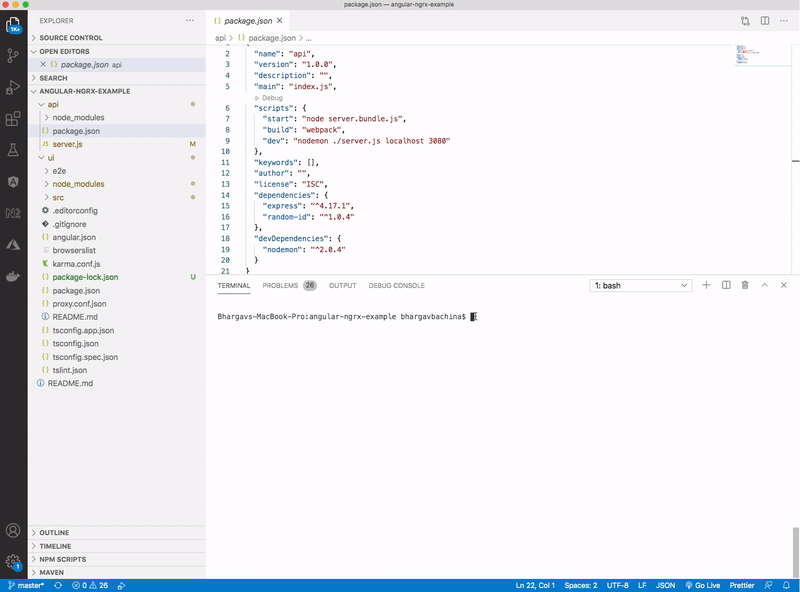This screenshot has height=592, width=800.
Task: Open notifications bell in status bar
Action: [786, 585]
